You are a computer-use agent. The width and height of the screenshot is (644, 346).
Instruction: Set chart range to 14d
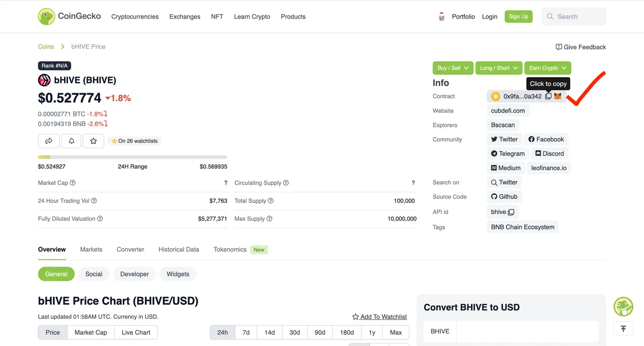(270, 332)
